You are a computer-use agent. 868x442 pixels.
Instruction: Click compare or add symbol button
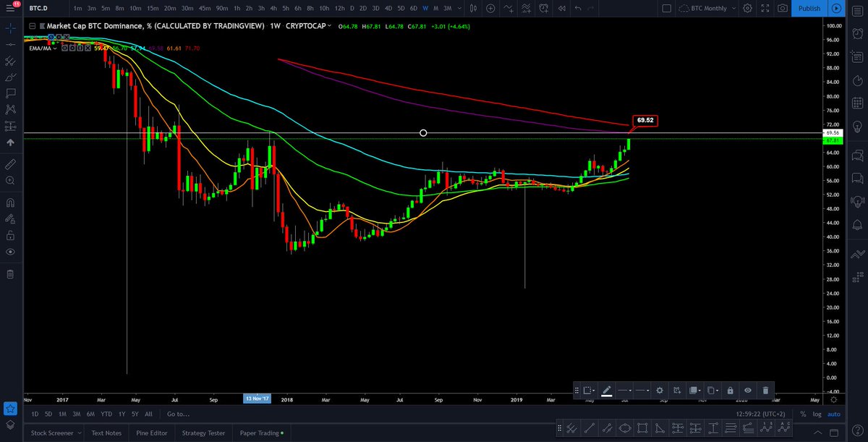tap(491, 9)
